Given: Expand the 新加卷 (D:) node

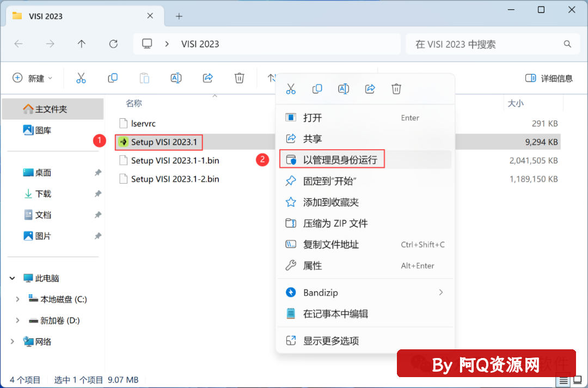Looking at the screenshot, I should click(x=17, y=320).
